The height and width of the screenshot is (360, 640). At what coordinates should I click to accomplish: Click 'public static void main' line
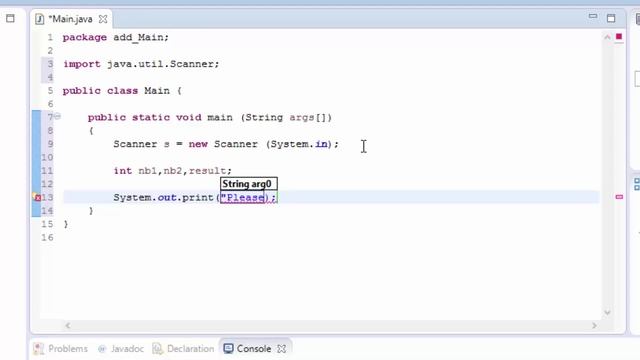pyautogui.click(x=210, y=118)
